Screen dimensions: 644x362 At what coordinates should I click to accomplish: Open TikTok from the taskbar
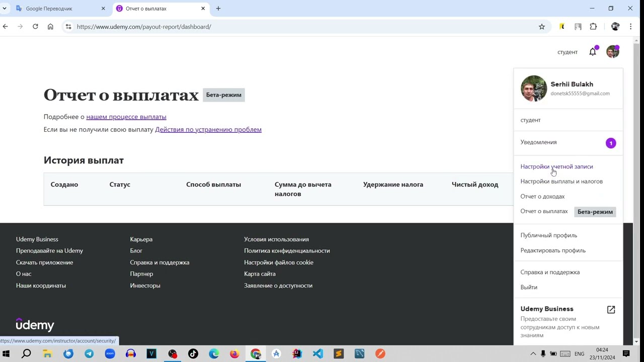coord(193,353)
